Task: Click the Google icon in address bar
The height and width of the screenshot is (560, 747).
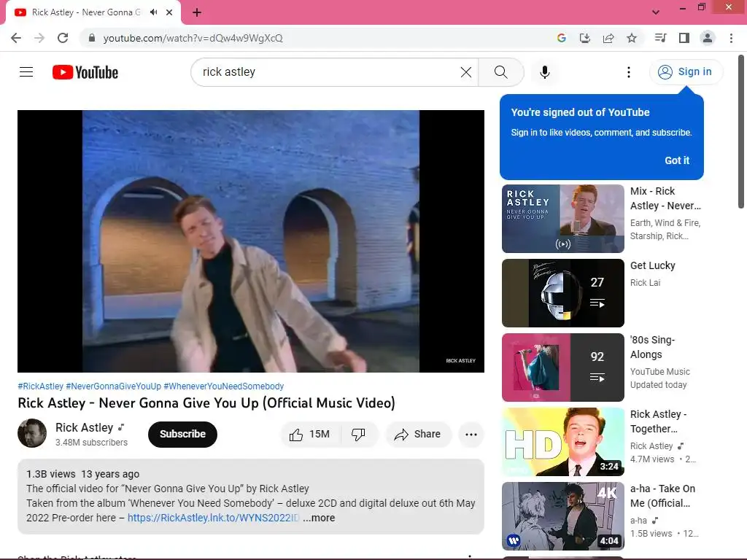Action: click(x=561, y=38)
